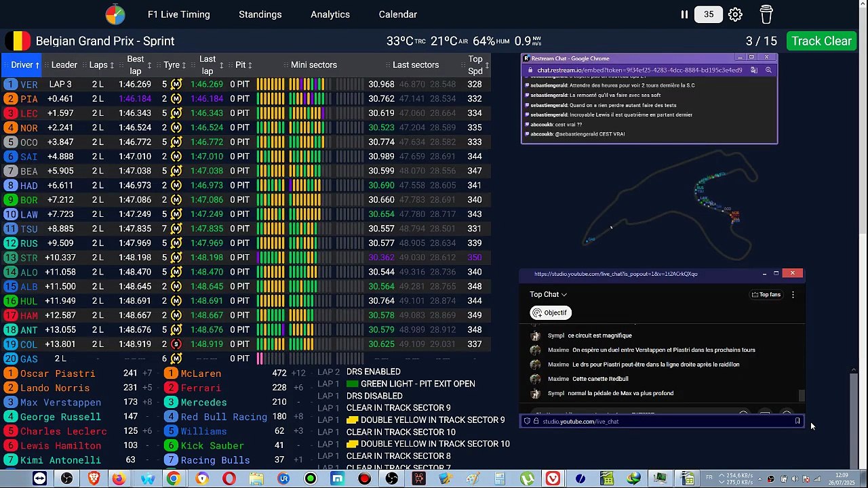Open the Calendar tab
Screen dimensions: 868x488
click(398, 14)
